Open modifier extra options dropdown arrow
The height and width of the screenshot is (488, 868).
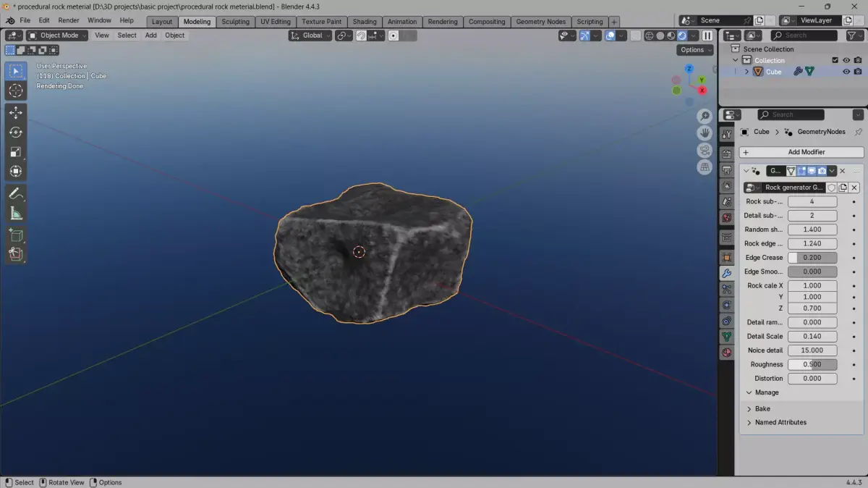[x=832, y=171]
